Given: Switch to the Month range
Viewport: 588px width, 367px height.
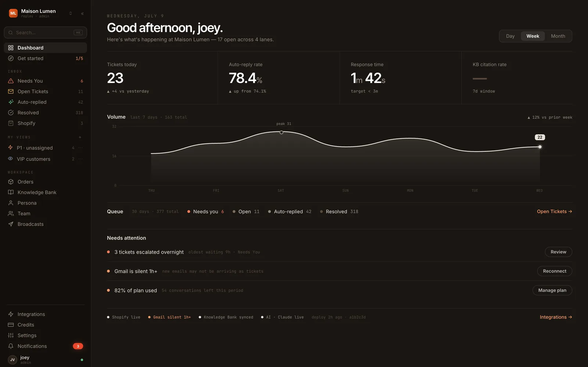Looking at the screenshot, I should tap(558, 36).
